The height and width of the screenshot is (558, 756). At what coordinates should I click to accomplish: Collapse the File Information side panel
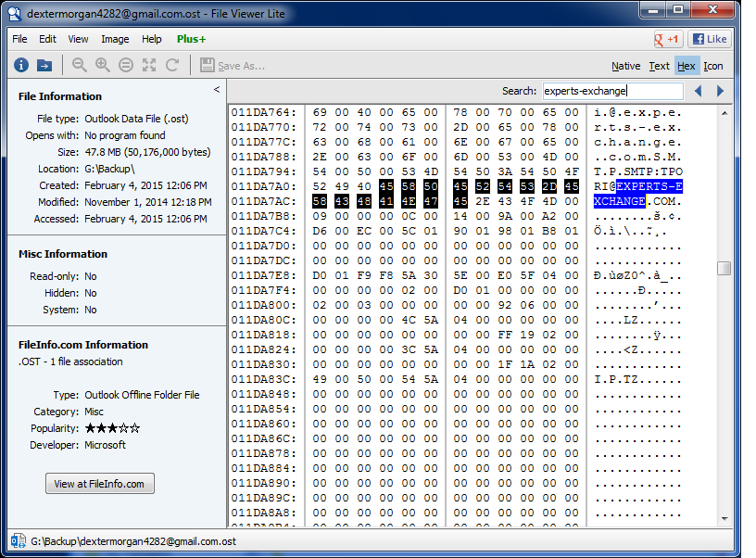pos(217,89)
